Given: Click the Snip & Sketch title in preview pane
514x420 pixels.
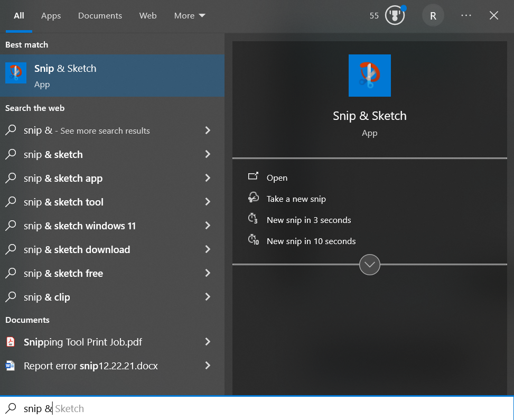Looking at the screenshot, I should pos(369,116).
